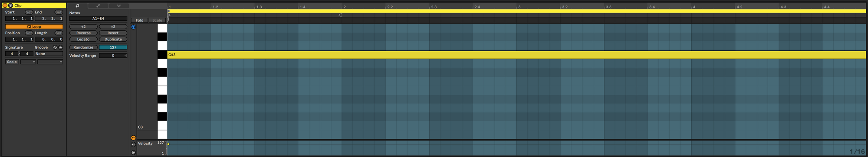Image resolution: width=868 pixels, height=157 pixels.
Task: Toggle the chance lane show button
Action: coord(133,144)
